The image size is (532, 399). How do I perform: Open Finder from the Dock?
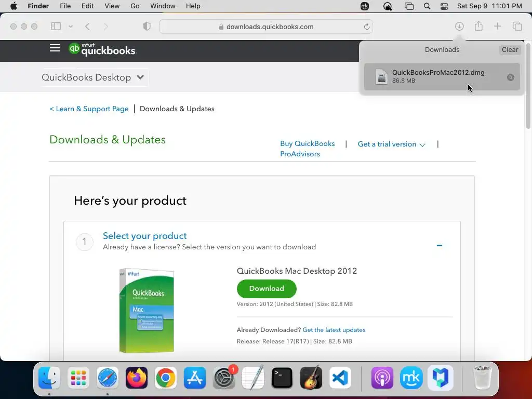49,378
